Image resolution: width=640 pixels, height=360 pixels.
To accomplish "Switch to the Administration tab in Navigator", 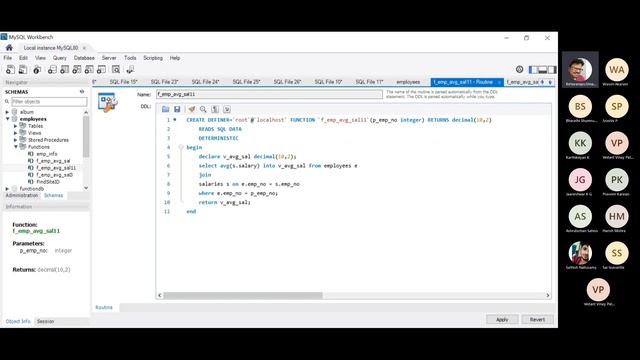I will pos(22,196).
